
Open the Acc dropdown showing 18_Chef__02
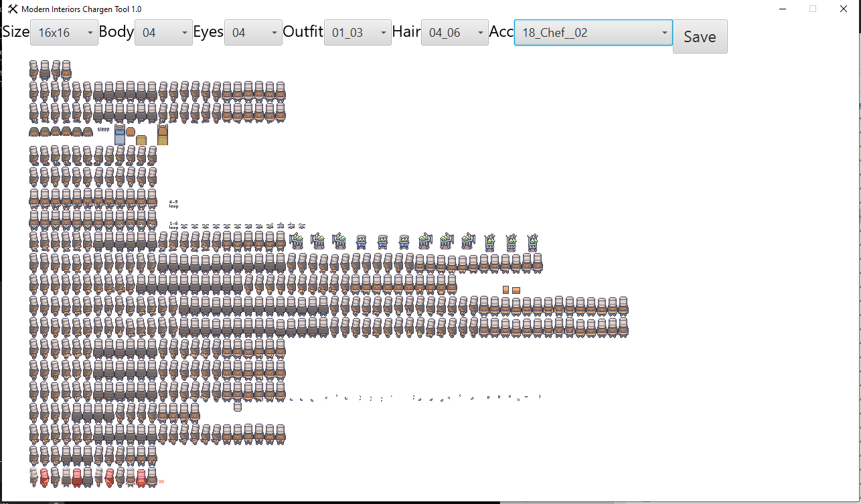(593, 33)
